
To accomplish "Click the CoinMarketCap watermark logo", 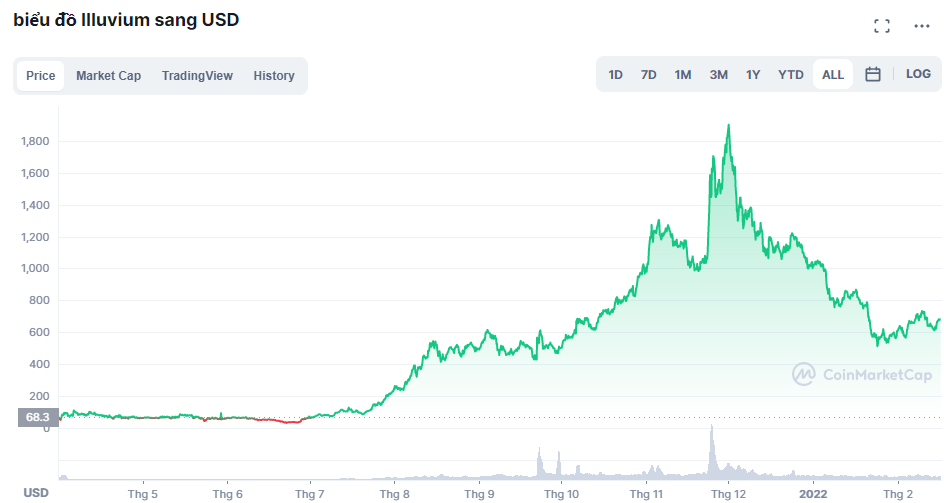I will point(862,375).
